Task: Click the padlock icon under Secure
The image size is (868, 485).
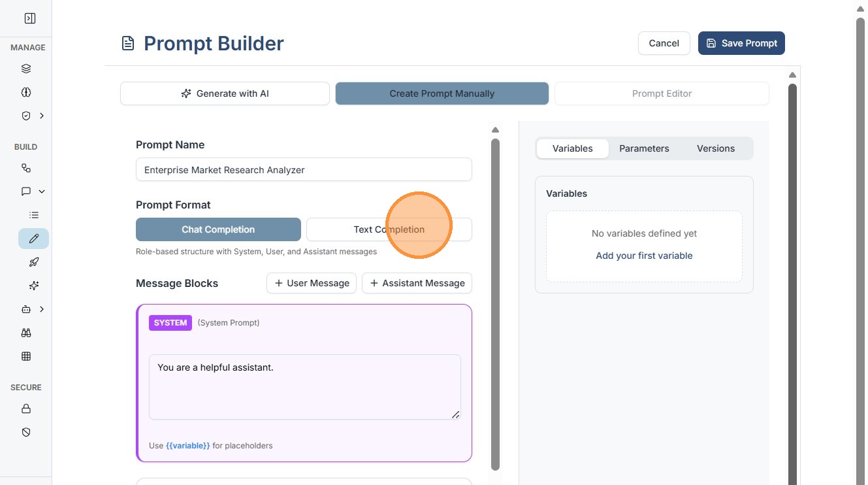Action: 26,409
